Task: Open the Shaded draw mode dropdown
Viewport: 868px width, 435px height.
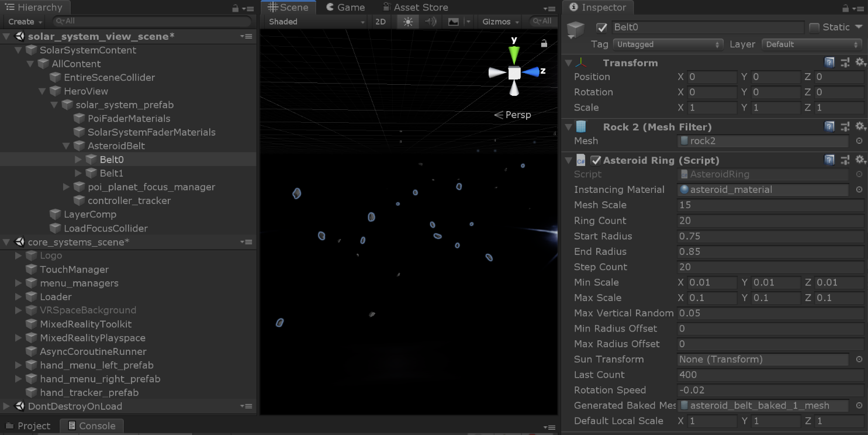Action: click(x=316, y=22)
